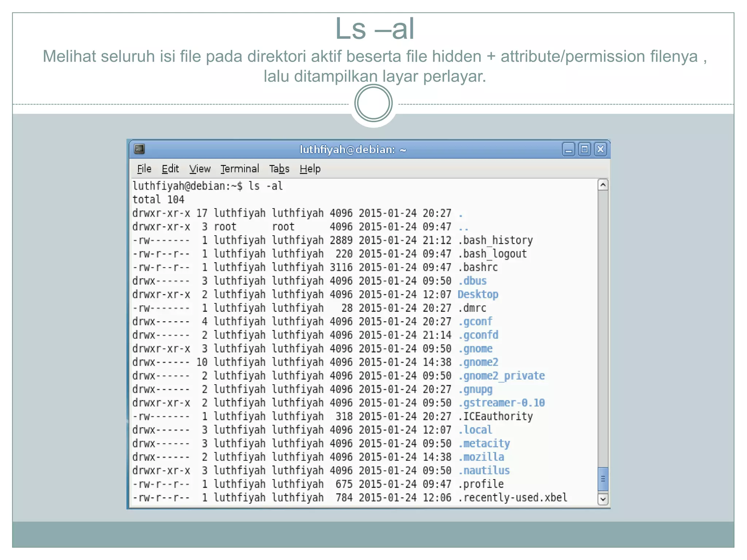Click the scrollbar down arrow
Image resolution: width=747 pixels, height=560 pixels.
[603, 499]
